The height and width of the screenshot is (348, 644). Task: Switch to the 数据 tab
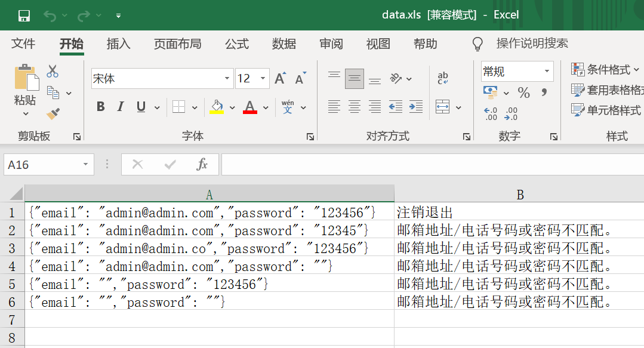pos(284,44)
